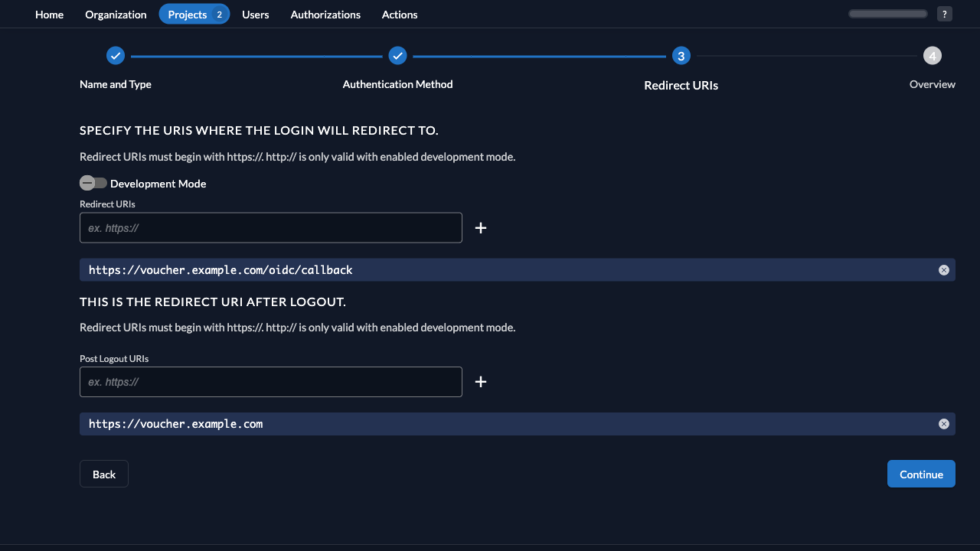Go to step 1 Name and Type

(116, 56)
